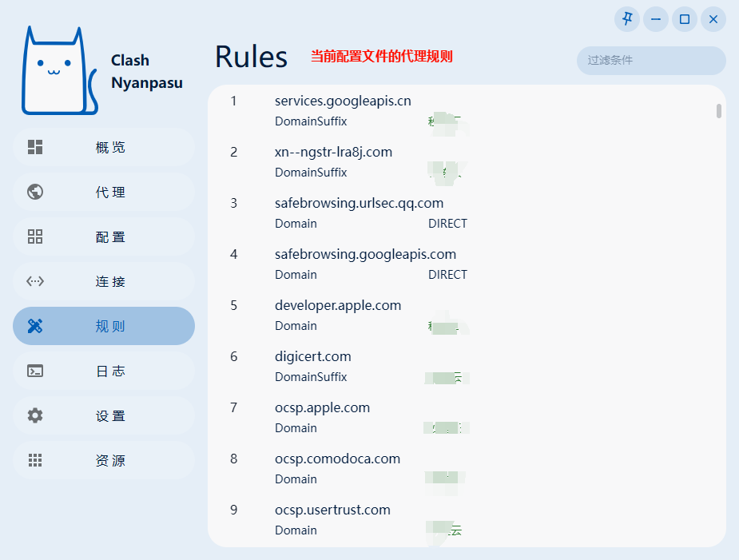Image resolution: width=739 pixels, height=560 pixels.
Task: Pin the window with the pushpin button
Action: point(627,19)
